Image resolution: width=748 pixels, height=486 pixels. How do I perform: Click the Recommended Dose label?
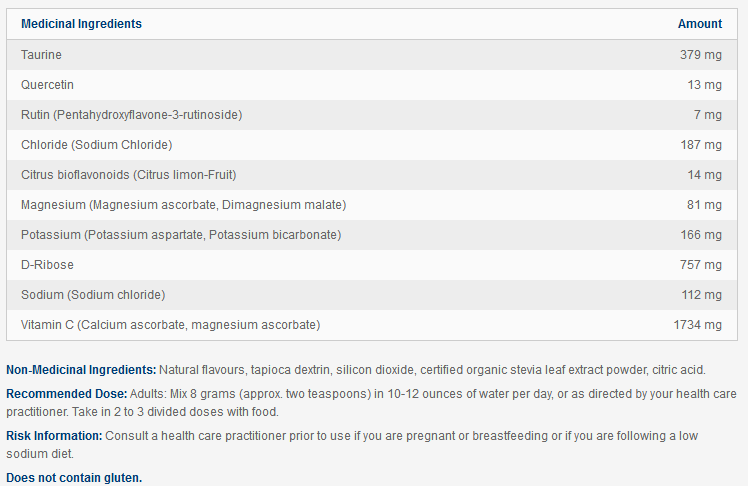click(66, 393)
